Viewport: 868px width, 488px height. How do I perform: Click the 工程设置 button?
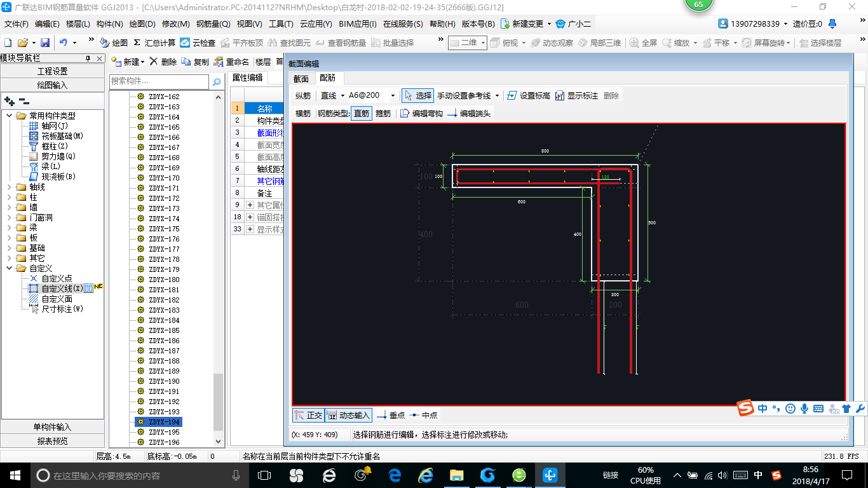[x=53, y=71]
